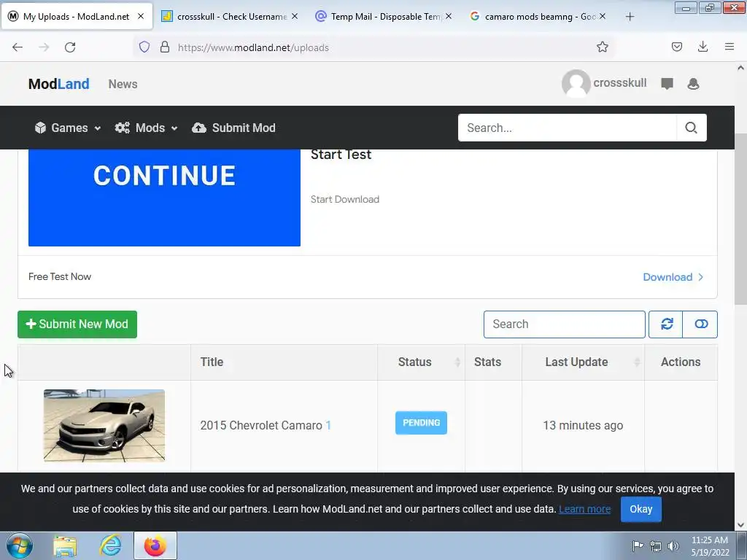This screenshot has width=747, height=560.
Task: Click the page vertical scrollbar thumb
Action: point(740,219)
